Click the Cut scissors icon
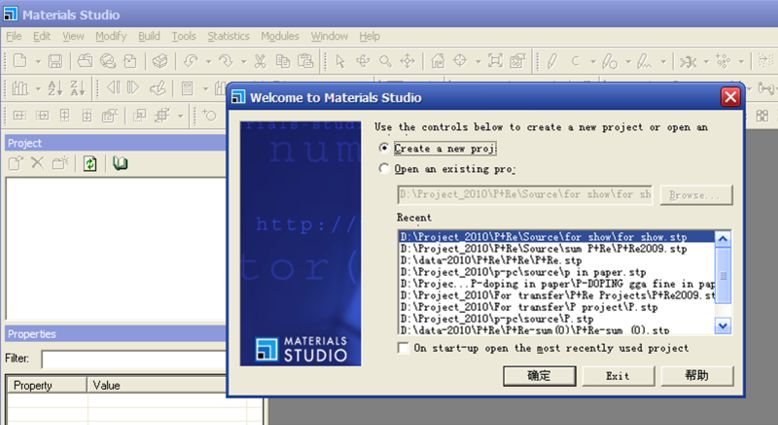Screen dimensions: 778x425 259,61
